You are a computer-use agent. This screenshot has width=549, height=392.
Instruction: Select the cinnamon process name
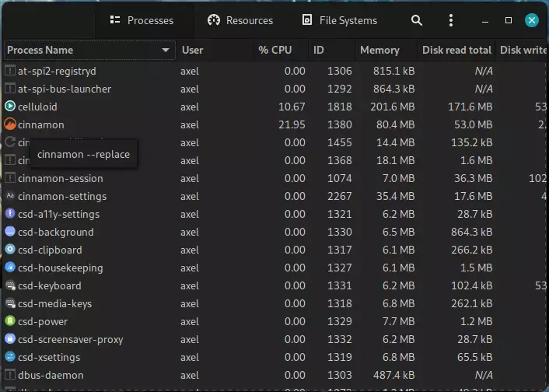coord(41,124)
